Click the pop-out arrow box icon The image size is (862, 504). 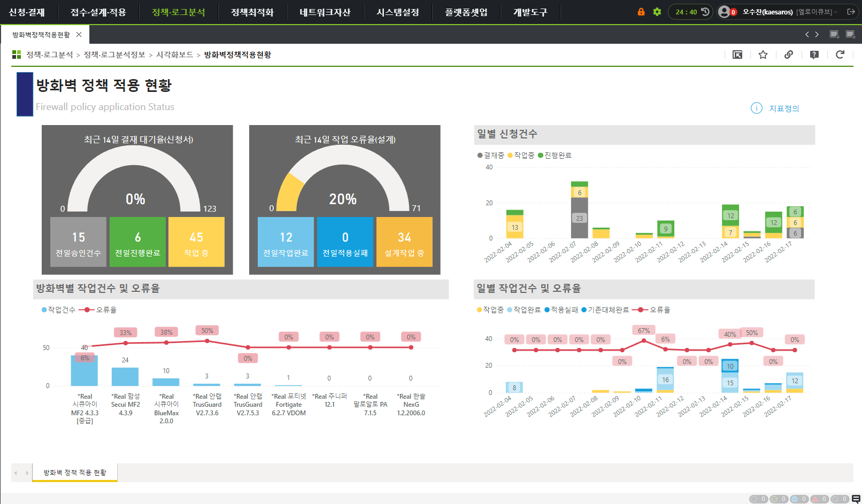coord(737,55)
